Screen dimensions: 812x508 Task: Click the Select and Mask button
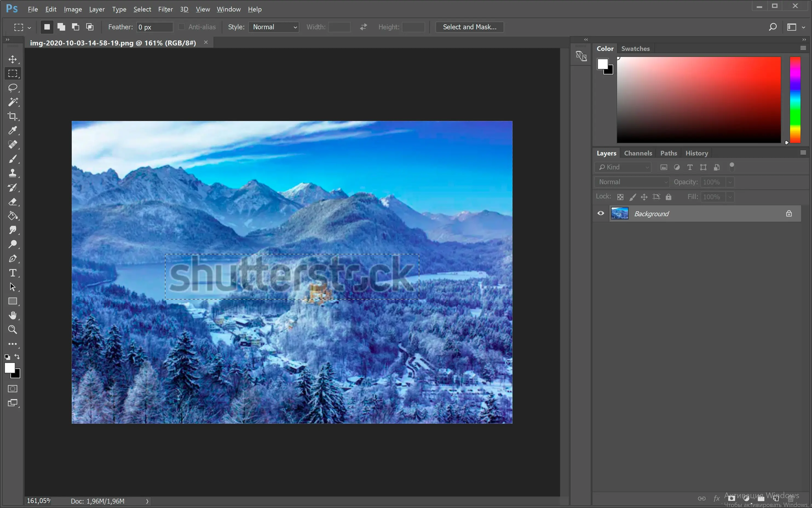click(469, 27)
